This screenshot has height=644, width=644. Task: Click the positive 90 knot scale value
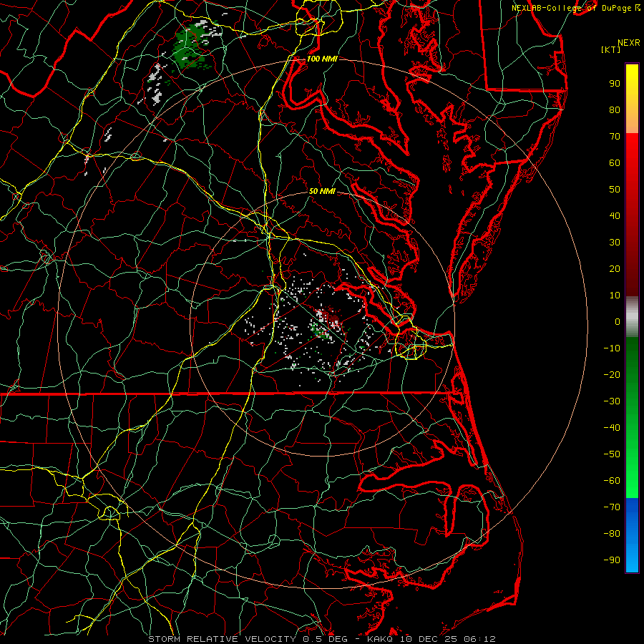(615, 84)
